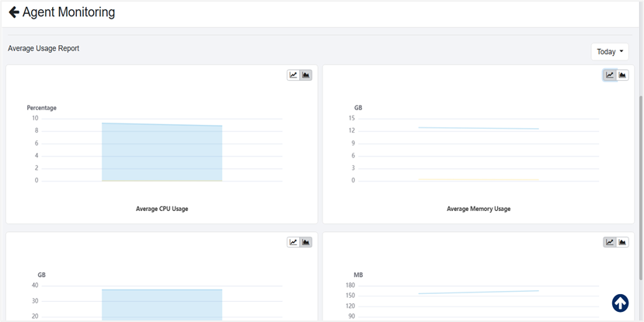Click the vertical page scrollbar
Screen dimensions: 644x322
click(x=640, y=155)
